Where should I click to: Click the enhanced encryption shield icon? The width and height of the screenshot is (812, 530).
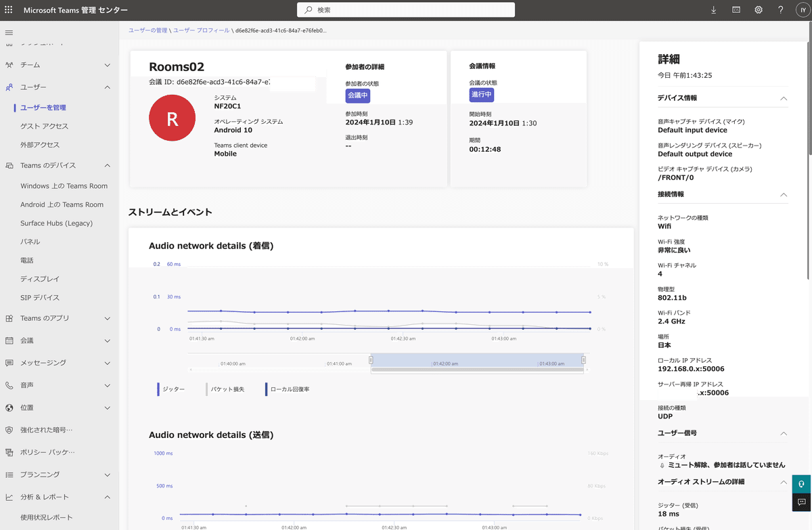tap(9, 430)
